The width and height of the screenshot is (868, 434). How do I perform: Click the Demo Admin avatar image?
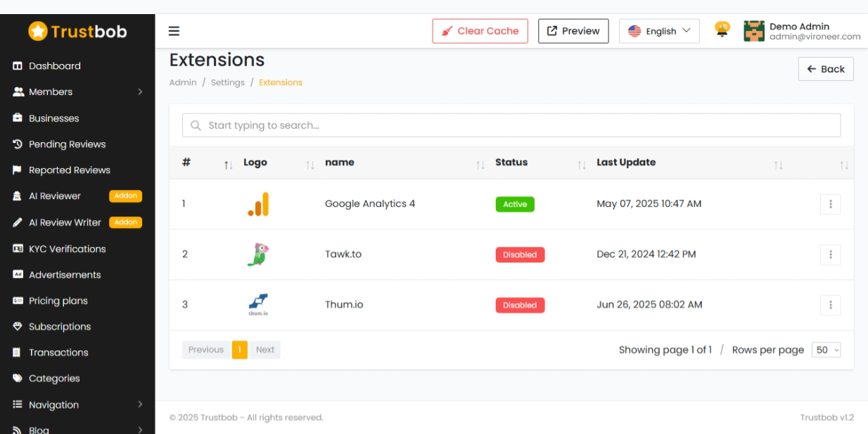click(754, 31)
